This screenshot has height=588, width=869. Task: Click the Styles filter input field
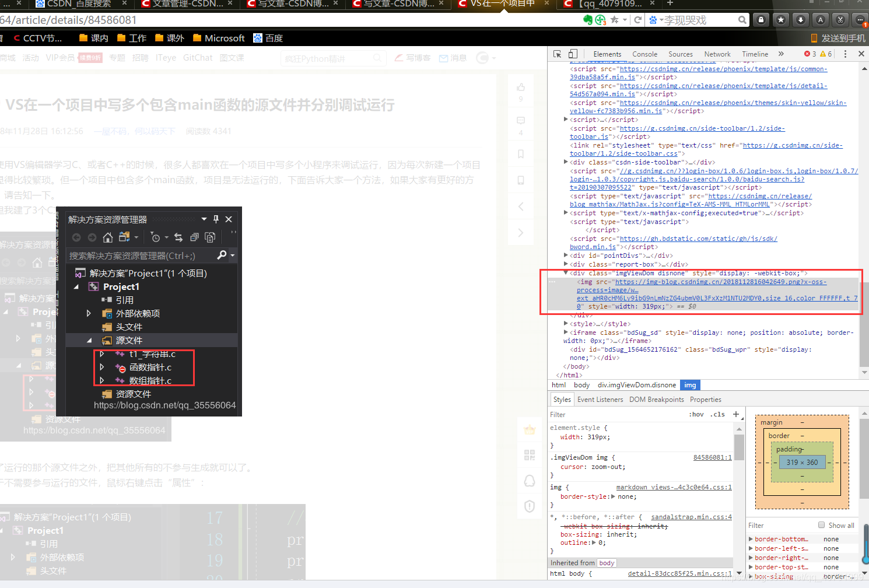click(x=615, y=414)
